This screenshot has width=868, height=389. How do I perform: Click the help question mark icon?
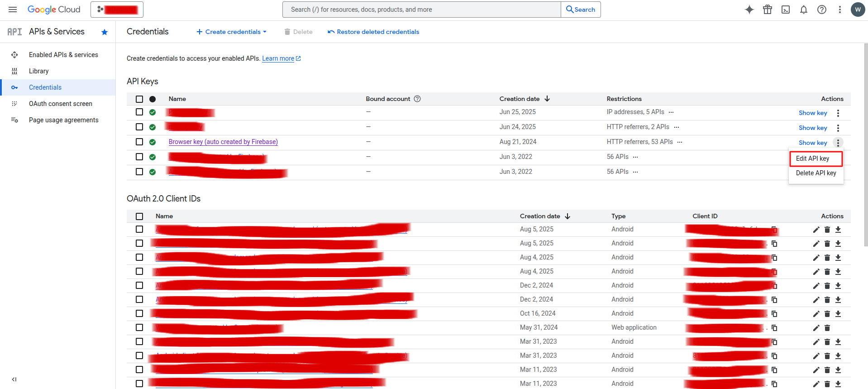point(822,10)
